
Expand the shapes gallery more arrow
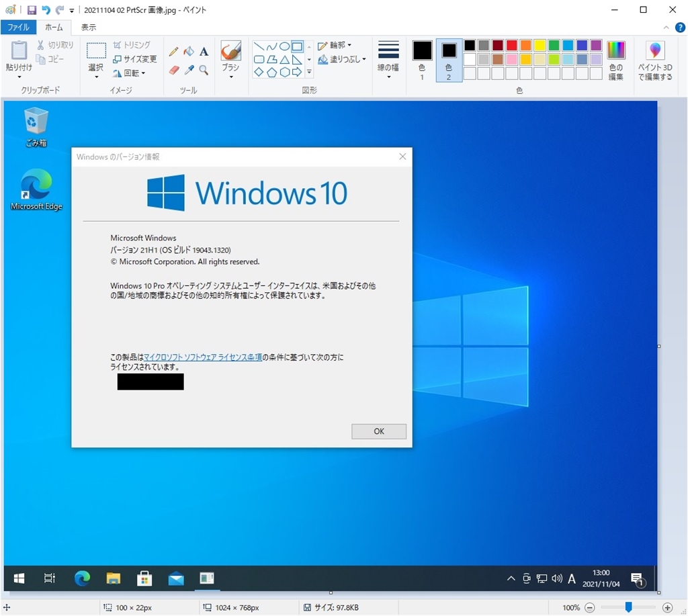point(309,72)
